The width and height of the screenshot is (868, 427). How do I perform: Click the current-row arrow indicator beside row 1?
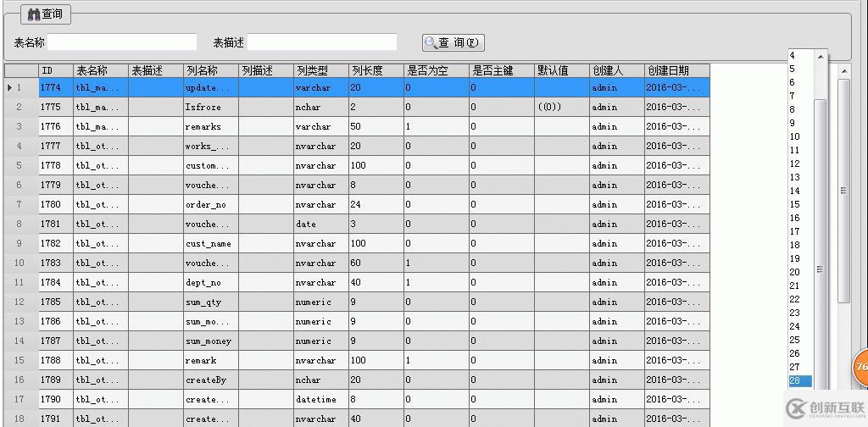click(x=9, y=87)
